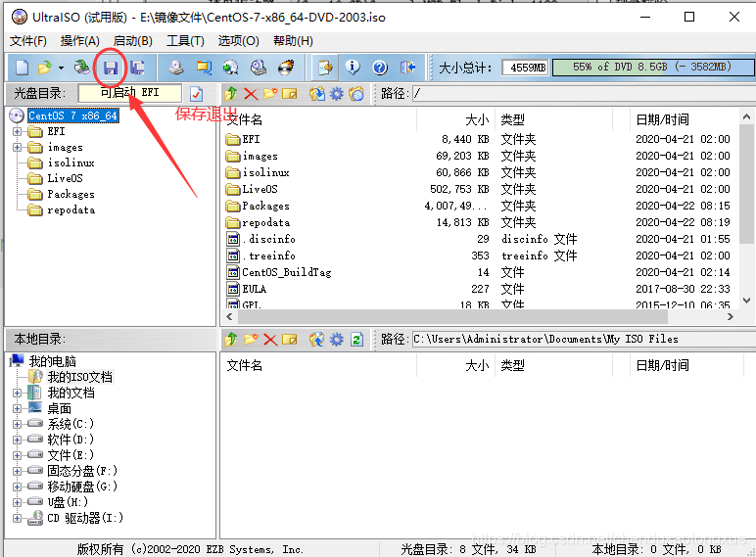
Task: Click the Save floppy disk icon
Action: click(x=111, y=68)
